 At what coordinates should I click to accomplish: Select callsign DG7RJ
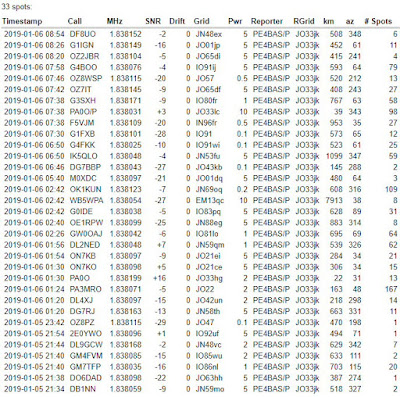click(82, 311)
